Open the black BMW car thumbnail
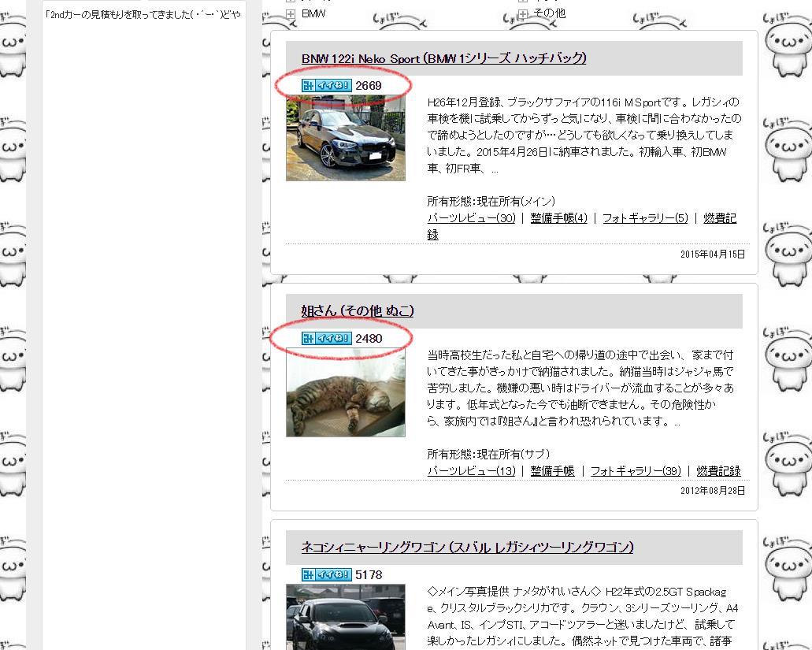Screen dimensions: 812x650 346,137
